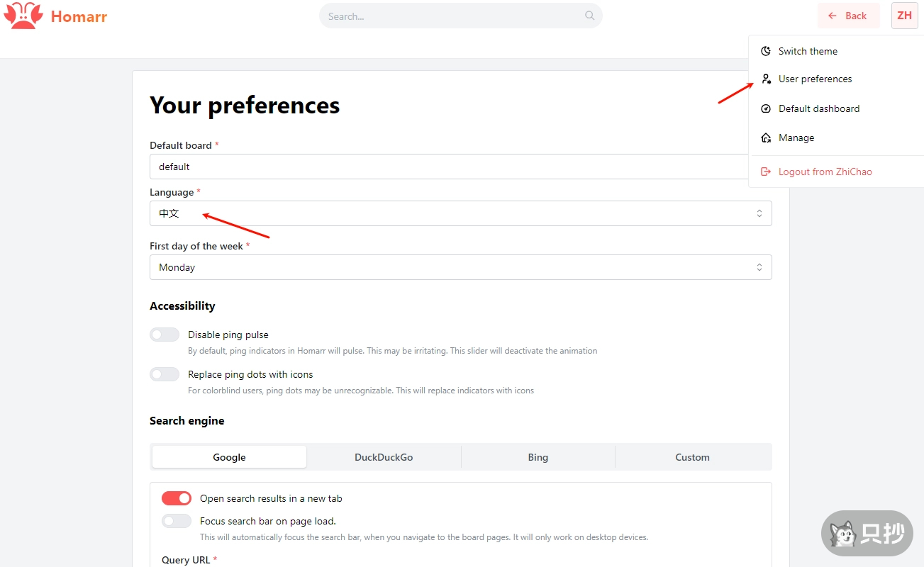Enable Focus search bar on page load
The image size is (924, 567).
point(176,520)
